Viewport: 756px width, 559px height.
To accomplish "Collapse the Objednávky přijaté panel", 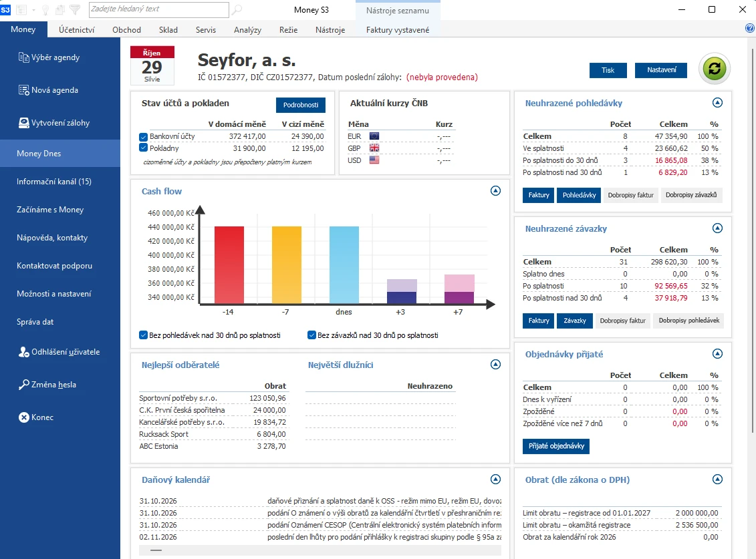I will [717, 354].
